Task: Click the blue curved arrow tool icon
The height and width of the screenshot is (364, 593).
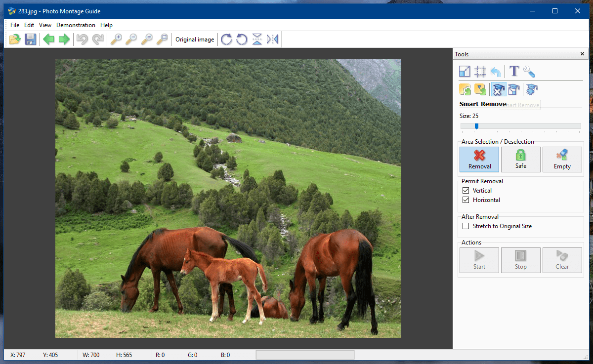Action: click(x=496, y=72)
